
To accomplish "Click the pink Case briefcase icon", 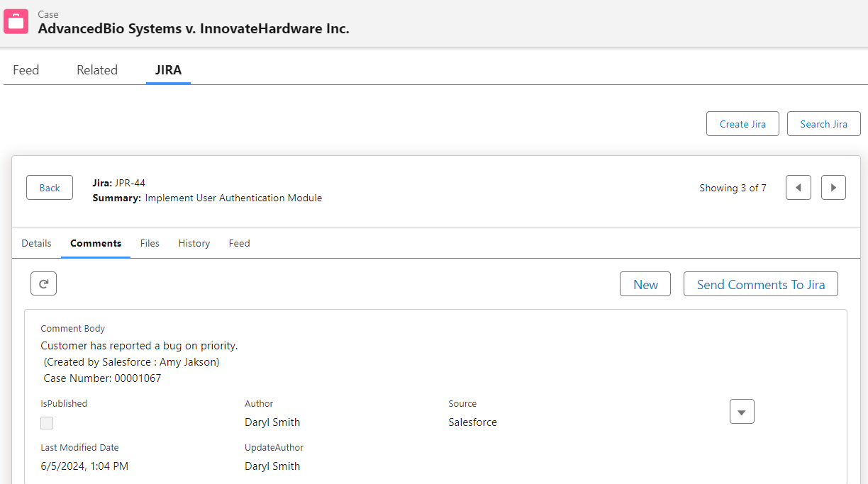I will pos(16,21).
